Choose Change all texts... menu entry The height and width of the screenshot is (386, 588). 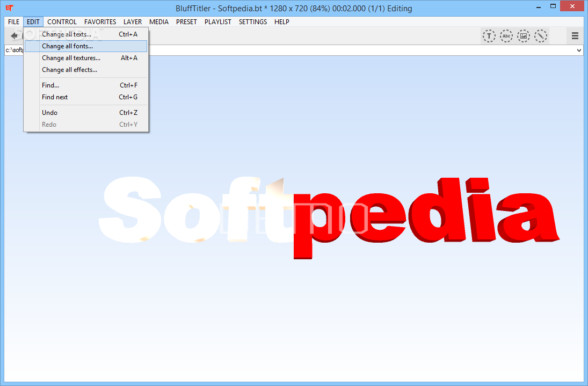(x=86, y=34)
